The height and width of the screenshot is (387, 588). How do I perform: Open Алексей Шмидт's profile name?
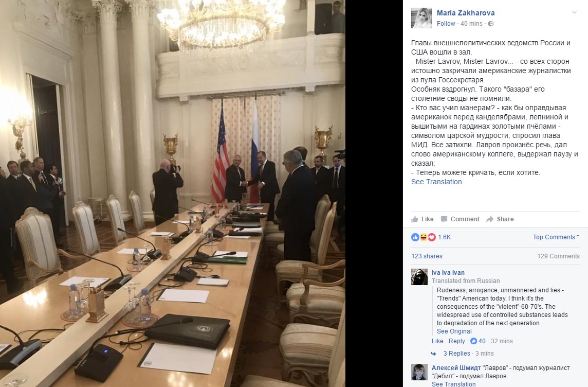point(456,368)
